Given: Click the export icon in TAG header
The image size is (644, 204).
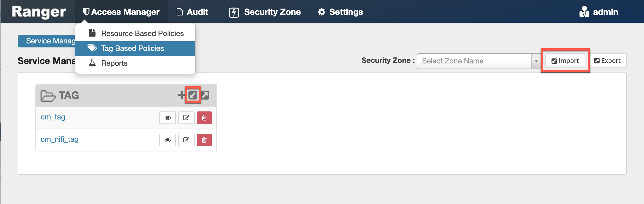Looking at the screenshot, I should [205, 95].
